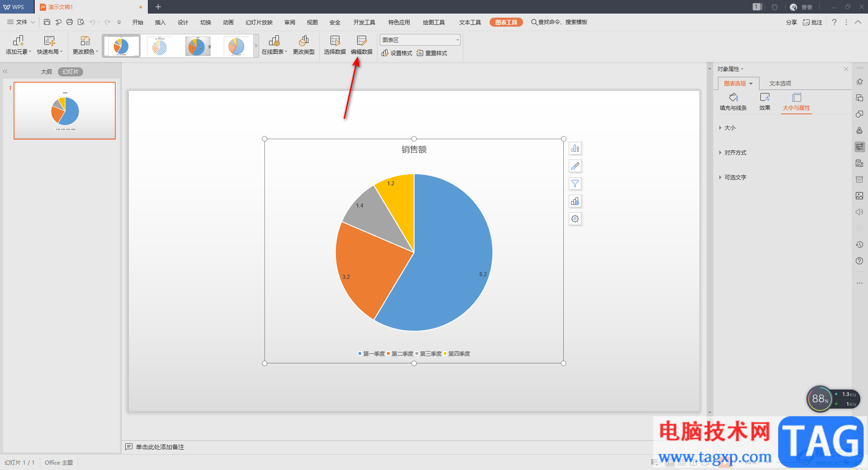Click the Comment (批注) button
Image resolution: width=868 pixels, height=470 pixels.
[x=813, y=22]
